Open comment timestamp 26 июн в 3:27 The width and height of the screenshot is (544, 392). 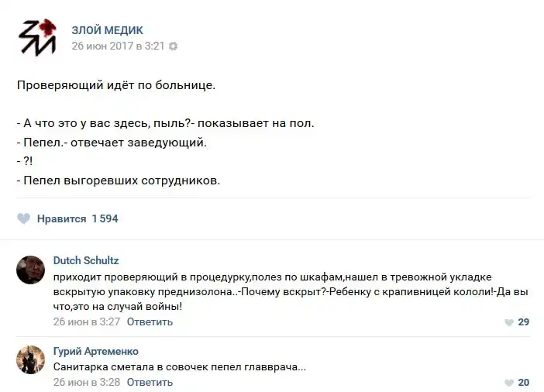pos(87,322)
